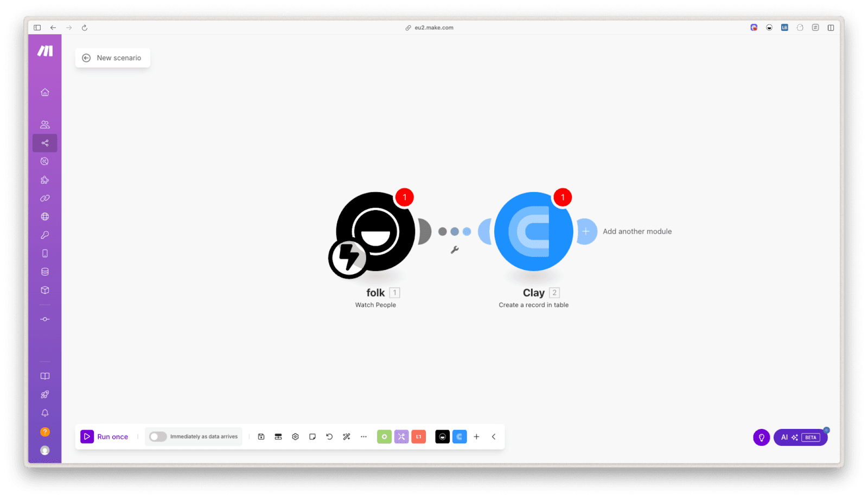Screen dimensions: 868x499
Task: Open Data stores icon in sidebar
Action: tap(45, 272)
